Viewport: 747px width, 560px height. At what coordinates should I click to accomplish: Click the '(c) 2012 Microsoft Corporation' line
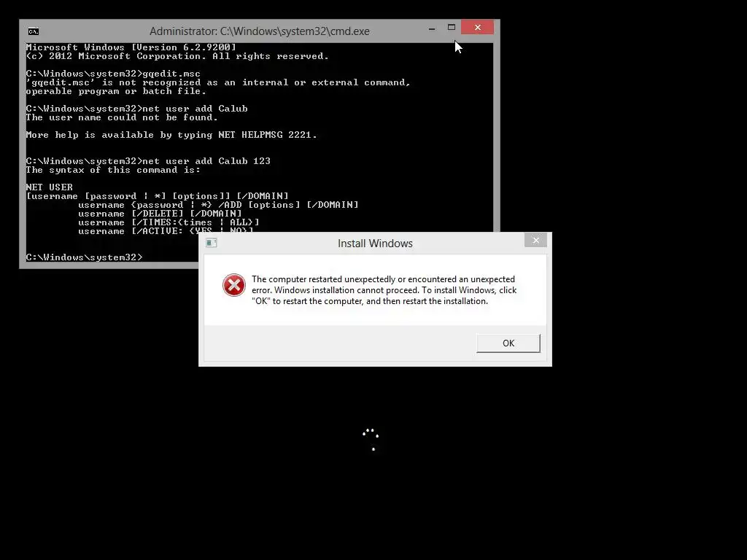[x=177, y=56]
